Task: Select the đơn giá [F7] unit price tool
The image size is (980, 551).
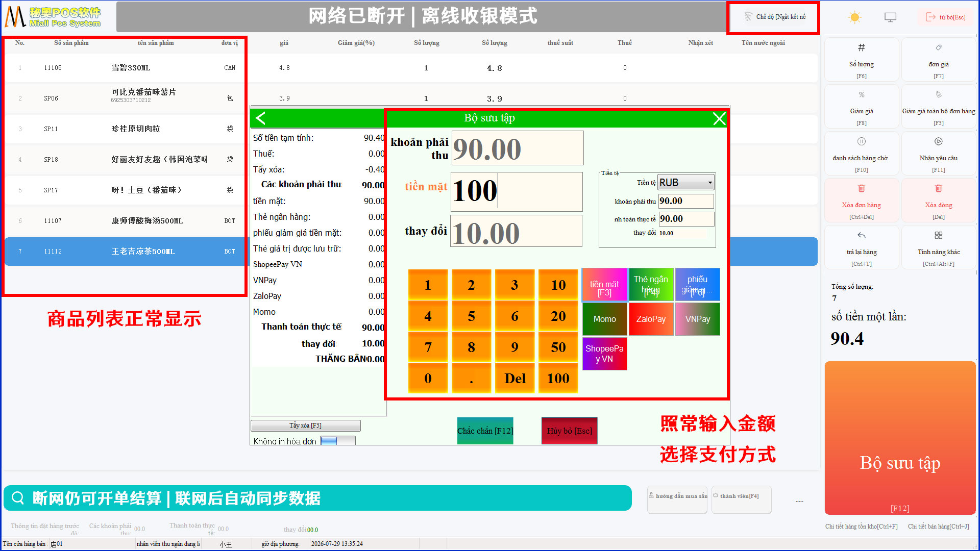Action: (938, 60)
